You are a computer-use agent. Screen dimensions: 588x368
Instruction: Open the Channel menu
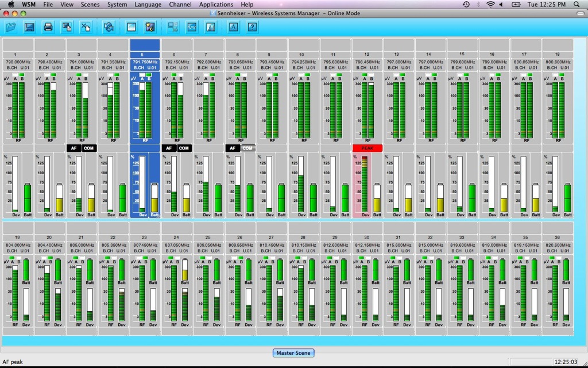pyautogui.click(x=180, y=5)
